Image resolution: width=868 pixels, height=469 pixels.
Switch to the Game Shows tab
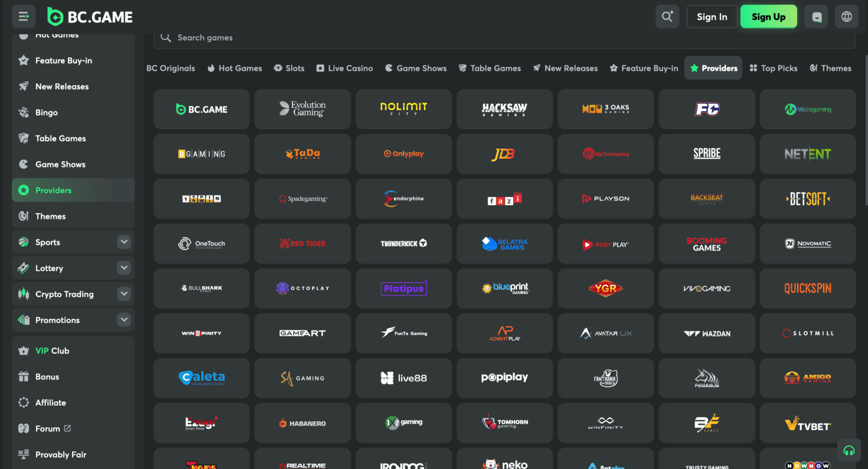(x=416, y=68)
